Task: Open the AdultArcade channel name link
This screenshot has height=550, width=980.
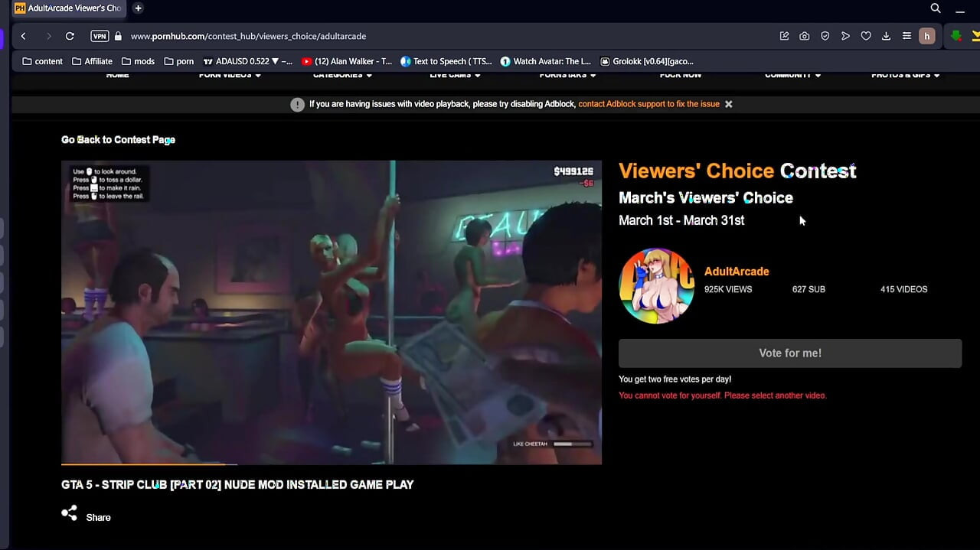Action: click(737, 272)
